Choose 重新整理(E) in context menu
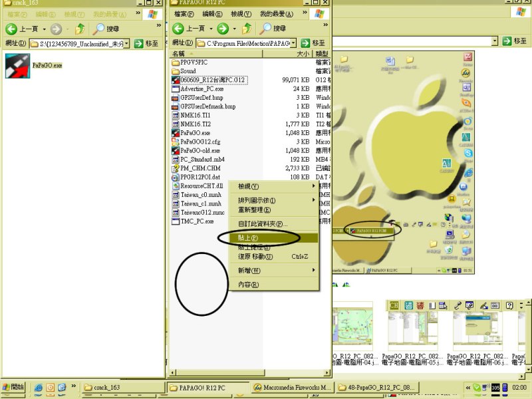Screen dimensions: 532x399 (x=274, y=209)
